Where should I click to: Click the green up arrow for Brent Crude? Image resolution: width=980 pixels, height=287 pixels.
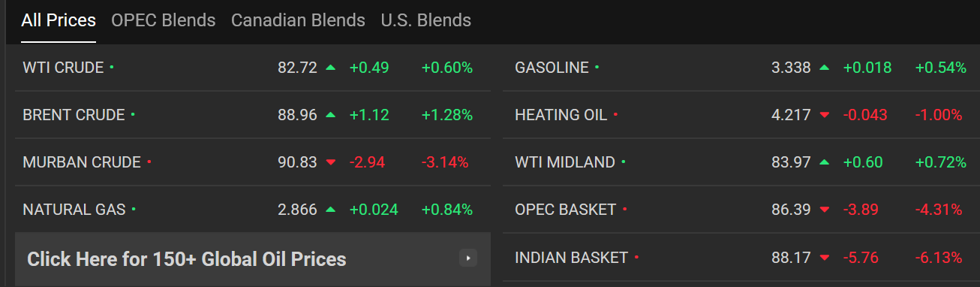click(331, 115)
